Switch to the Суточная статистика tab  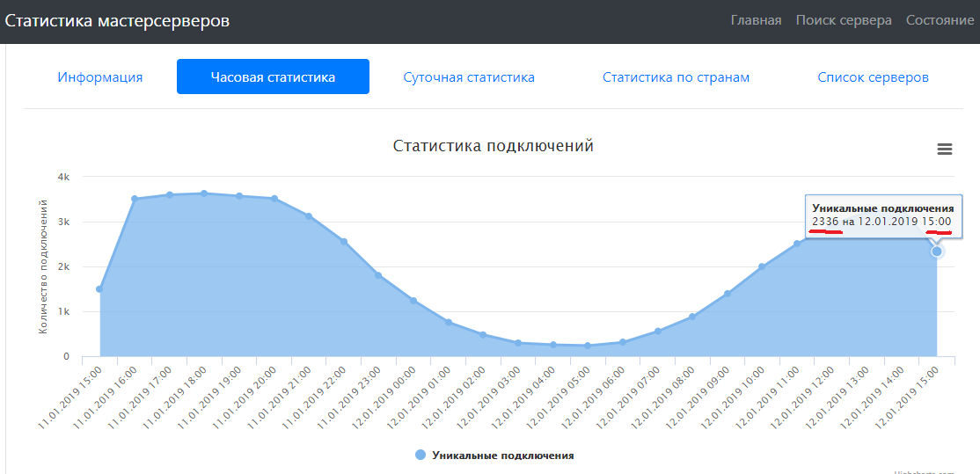pos(469,77)
